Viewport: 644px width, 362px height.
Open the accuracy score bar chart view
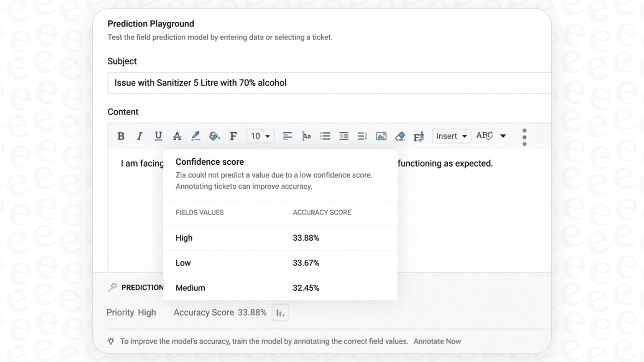point(280,313)
